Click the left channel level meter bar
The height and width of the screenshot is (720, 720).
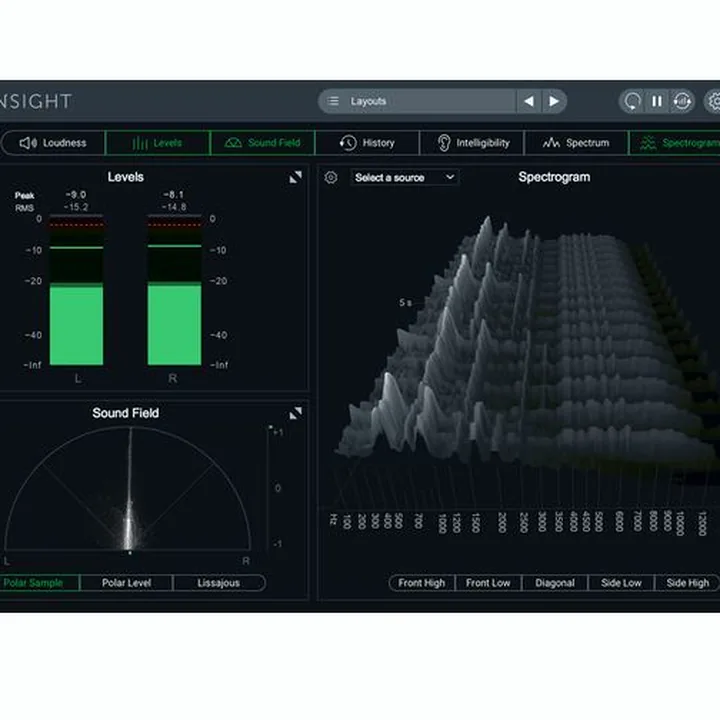tap(76, 290)
